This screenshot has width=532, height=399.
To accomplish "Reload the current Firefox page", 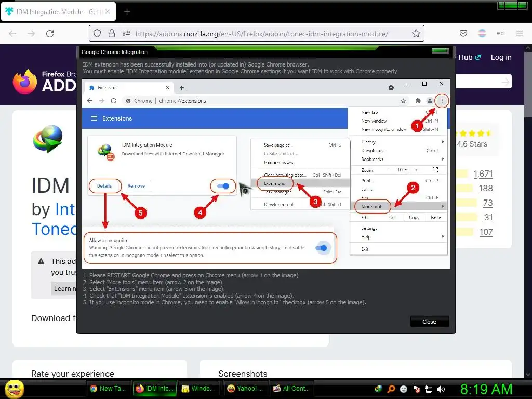I will point(50,34).
